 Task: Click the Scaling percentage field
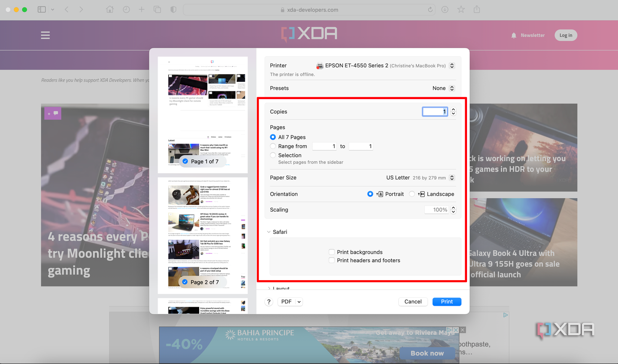pyautogui.click(x=437, y=210)
